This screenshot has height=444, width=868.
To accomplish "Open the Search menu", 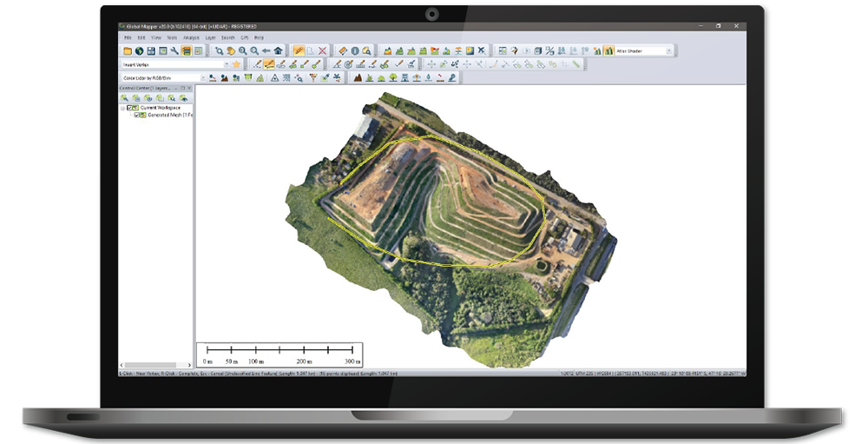I will pyautogui.click(x=228, y=37).
